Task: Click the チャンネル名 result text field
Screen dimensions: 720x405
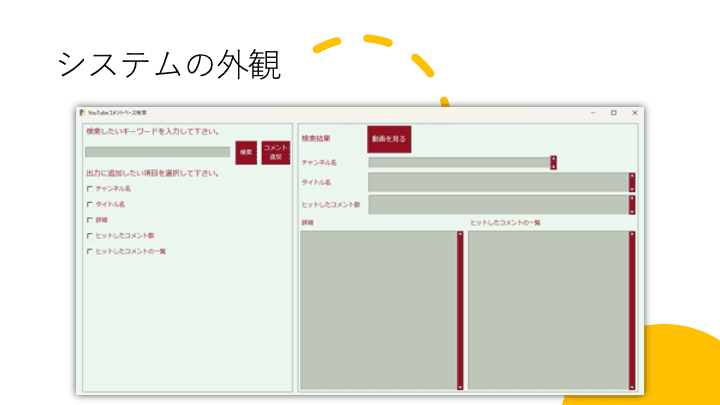Action: click(459, 163)
